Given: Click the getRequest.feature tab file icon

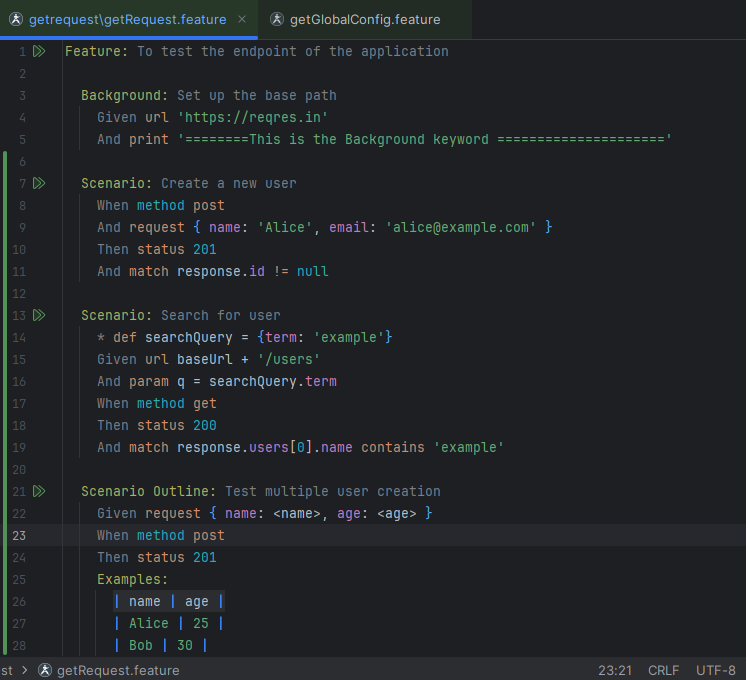Looking at the screenshot, I should [15, 19].
